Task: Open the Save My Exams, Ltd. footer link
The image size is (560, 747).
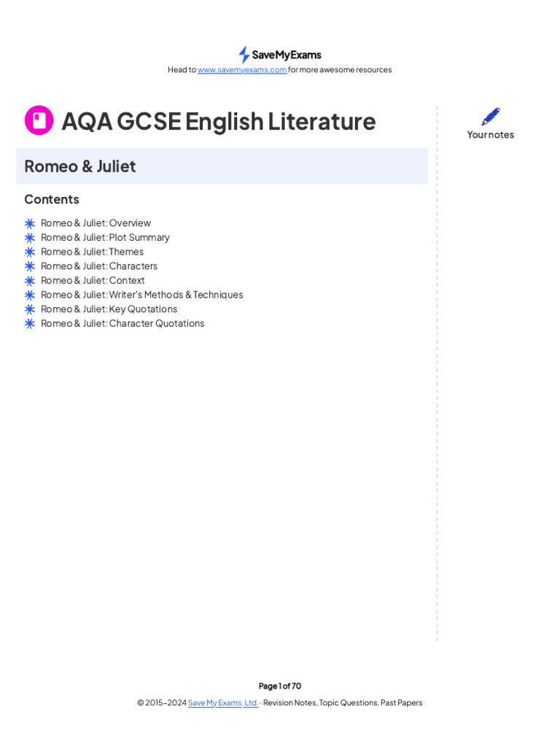Action: 223,703
